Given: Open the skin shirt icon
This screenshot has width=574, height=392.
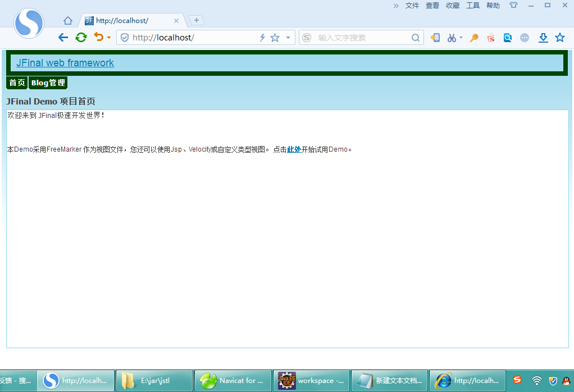Looking at the screenshot, I should (x=513, y=5).
